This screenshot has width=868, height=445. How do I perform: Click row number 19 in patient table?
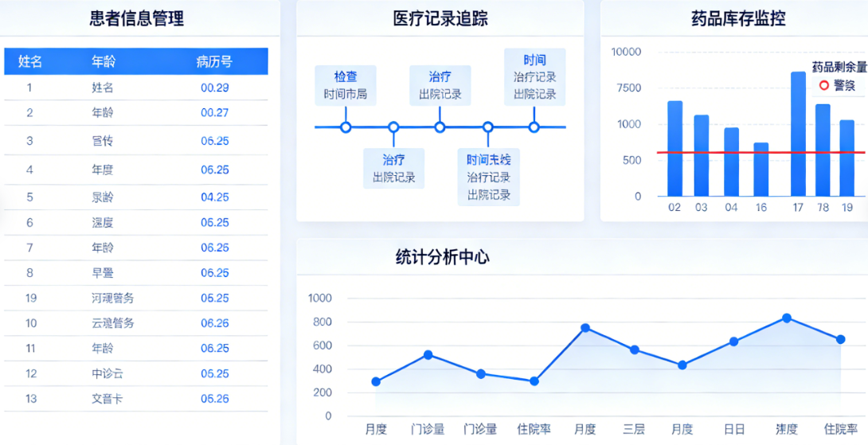(31, 299)
